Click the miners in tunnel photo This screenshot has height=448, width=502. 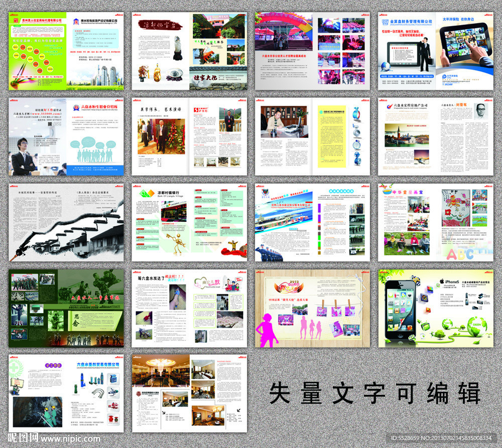click(38, 412)
